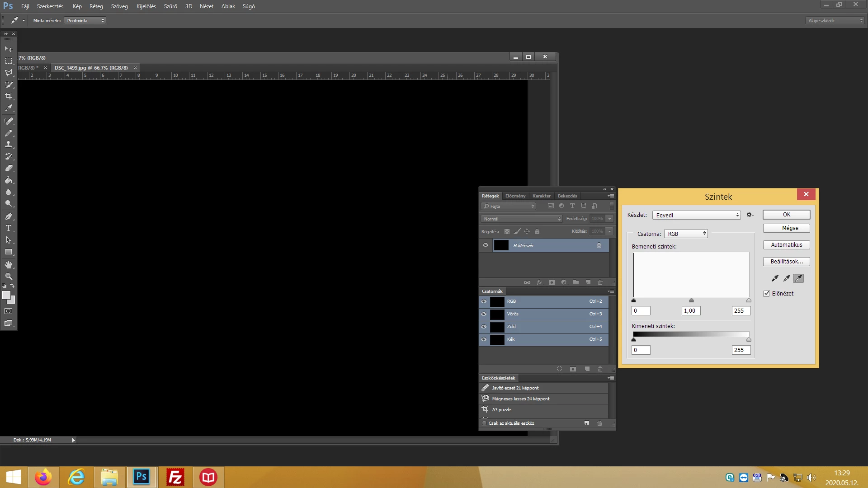868x488 pixels.
Task: Click the delete layer trash icon
Action: (x=600, y=282)
